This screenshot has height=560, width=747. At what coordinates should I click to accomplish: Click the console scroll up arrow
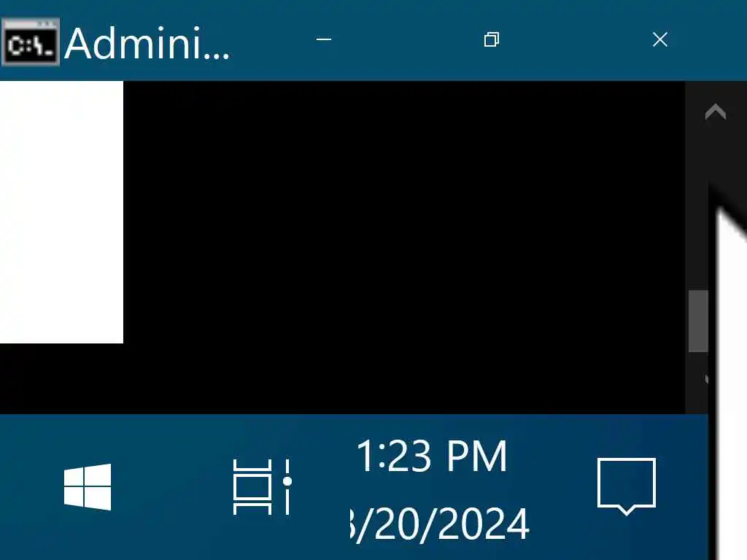click(716, 112)
